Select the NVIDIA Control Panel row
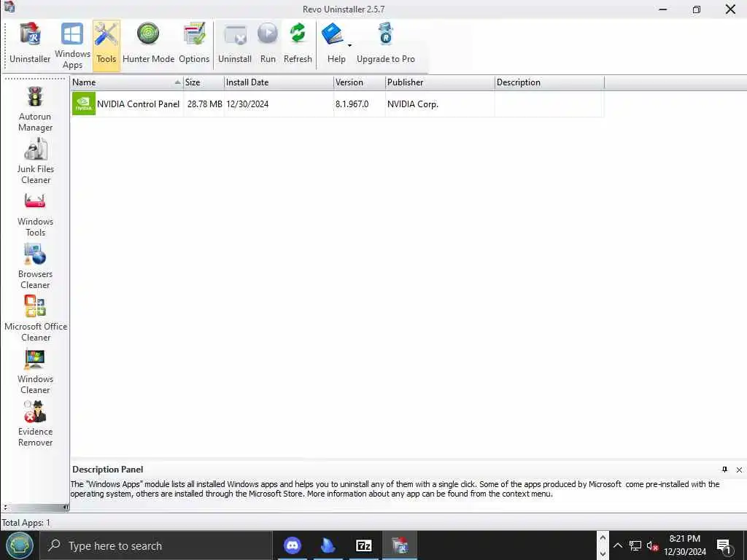747x560 pixels. click(337, 104)
